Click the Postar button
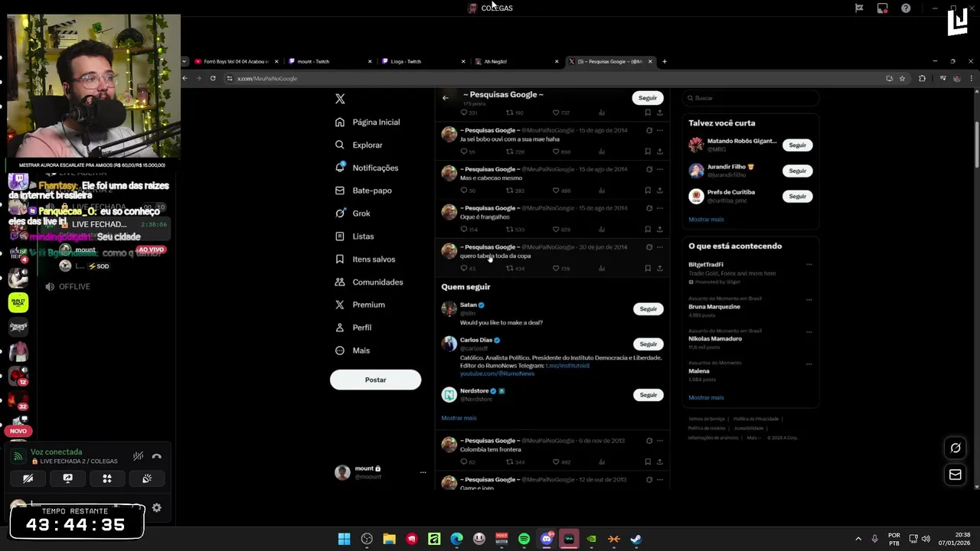Image resolution: width=980 pixels, height=551 pixels. coord(375,380)
